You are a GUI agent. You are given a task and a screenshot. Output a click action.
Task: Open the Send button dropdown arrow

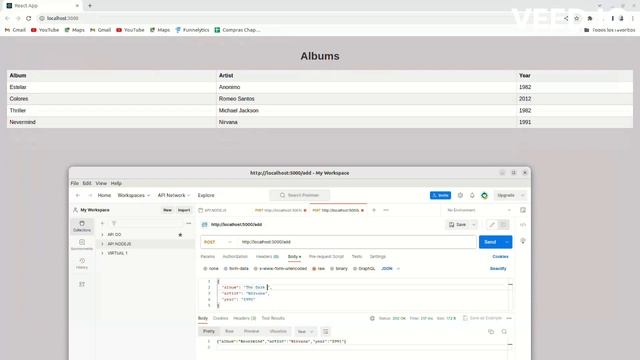point(507,242)
